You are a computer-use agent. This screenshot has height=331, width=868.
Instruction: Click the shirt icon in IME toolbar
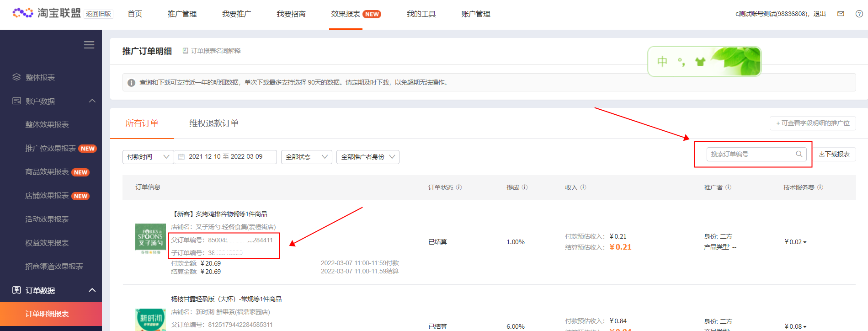[700, 62]
